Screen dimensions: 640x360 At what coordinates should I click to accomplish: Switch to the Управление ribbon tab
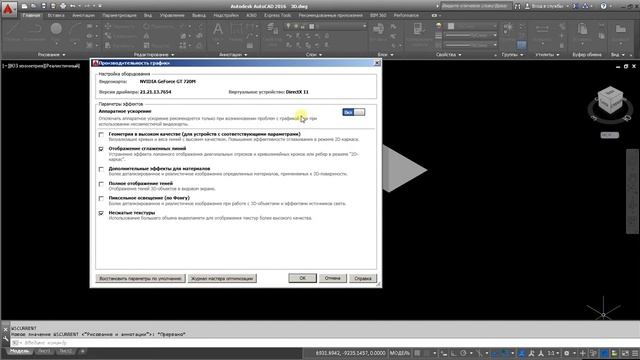[172, 15]
